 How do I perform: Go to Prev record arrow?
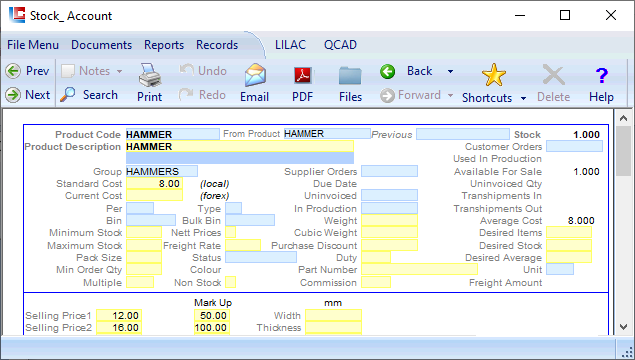(x=13, y=71)
